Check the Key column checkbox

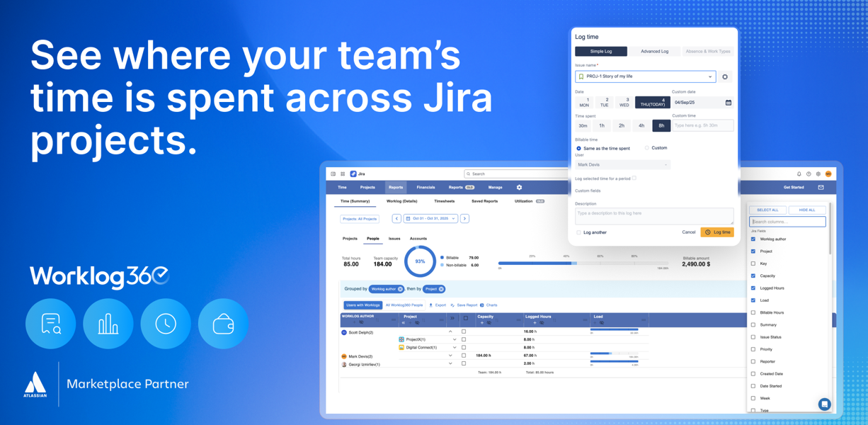coord(753,263)
